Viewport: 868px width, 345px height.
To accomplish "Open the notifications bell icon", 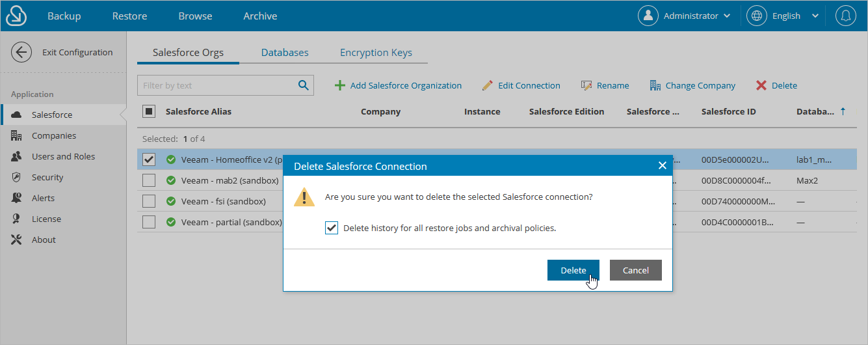I will (x=846, y=16).
